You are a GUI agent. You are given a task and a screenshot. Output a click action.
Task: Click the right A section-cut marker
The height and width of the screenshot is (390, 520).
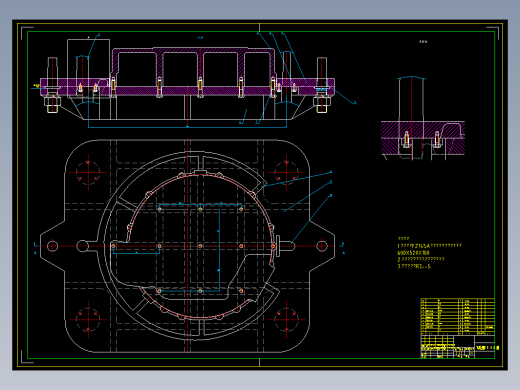click(x=343, y=248)
